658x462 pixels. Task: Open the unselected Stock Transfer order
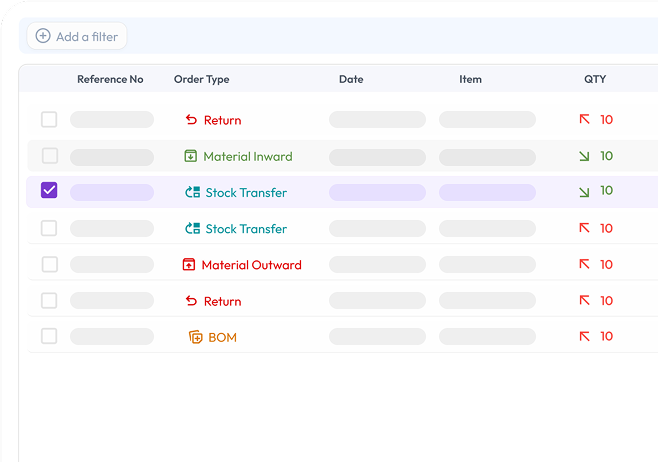(246, 229)
